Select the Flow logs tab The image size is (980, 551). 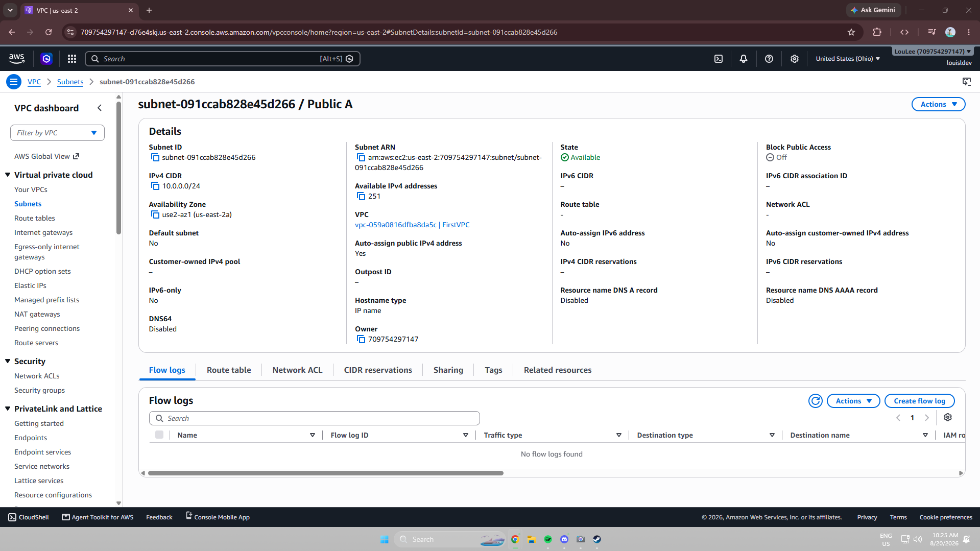coord(167,370)
